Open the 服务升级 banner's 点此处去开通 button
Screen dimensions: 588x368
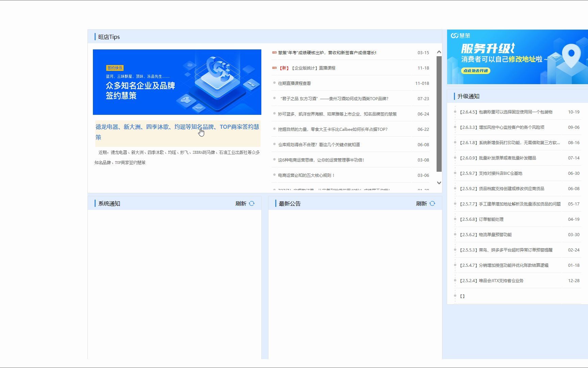(476, 71)
